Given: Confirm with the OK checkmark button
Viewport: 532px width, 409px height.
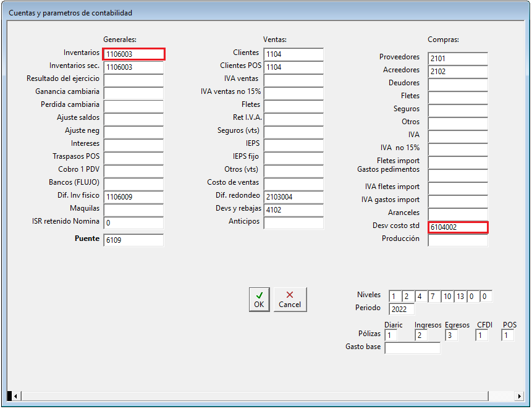Looking at the screenshot, I should tap(260, 300).
